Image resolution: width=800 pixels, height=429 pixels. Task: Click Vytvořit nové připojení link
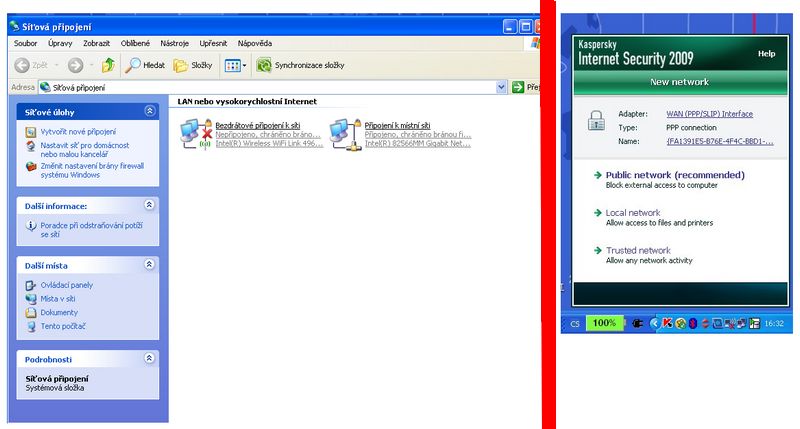point(78,132)
